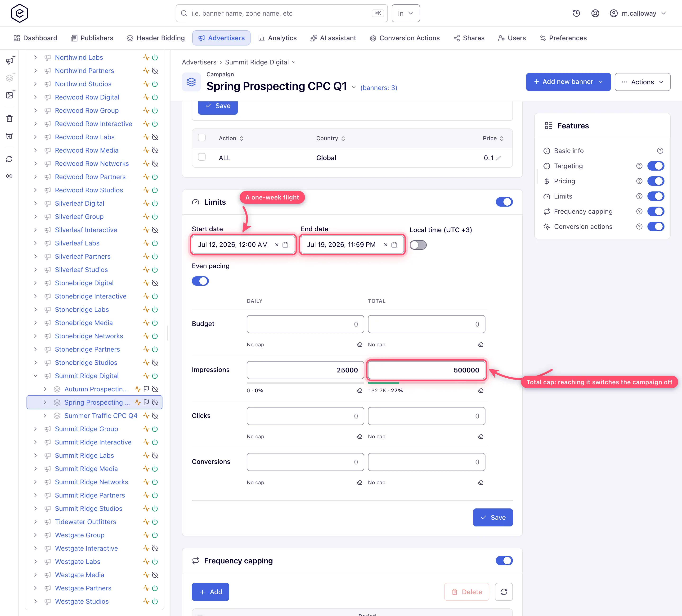This screenshot has width=682, height=616.
Task: Open the Header Bidding tab
Action: (156, 38)
